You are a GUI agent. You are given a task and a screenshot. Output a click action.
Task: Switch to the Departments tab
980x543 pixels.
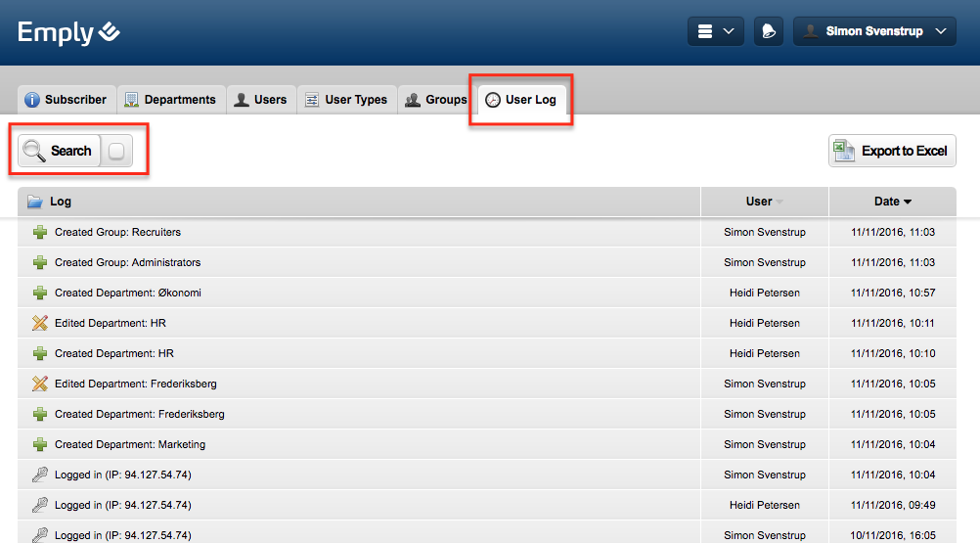click(x=171, y=100)
